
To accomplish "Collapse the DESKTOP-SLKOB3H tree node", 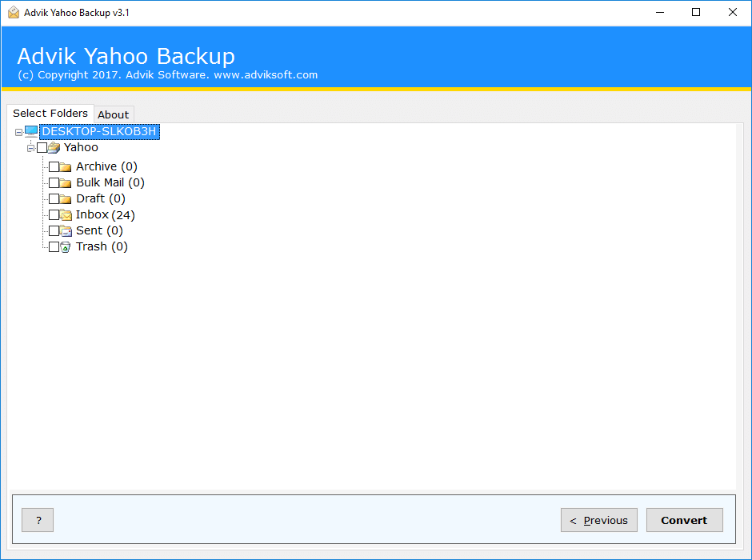I will [18, 132].
